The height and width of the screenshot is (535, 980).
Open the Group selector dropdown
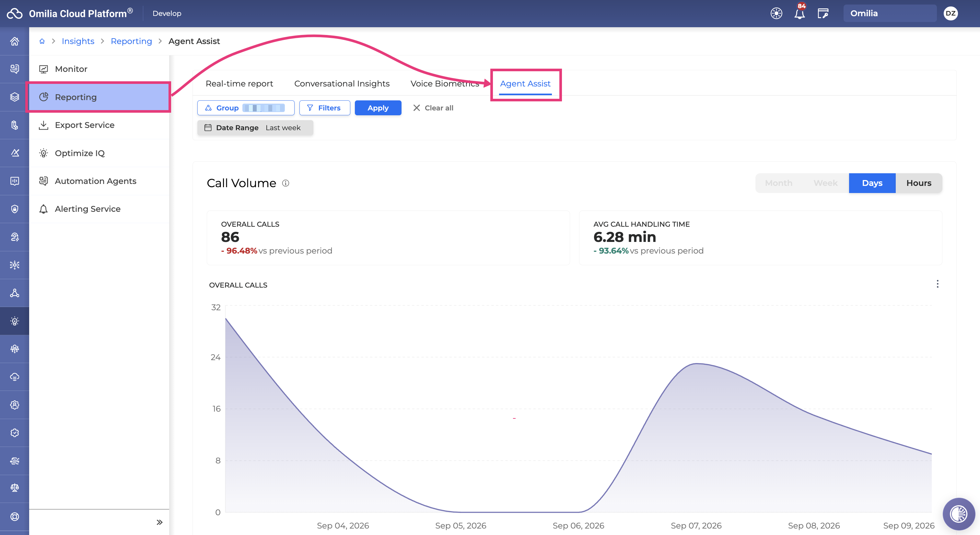click(245, 108)
